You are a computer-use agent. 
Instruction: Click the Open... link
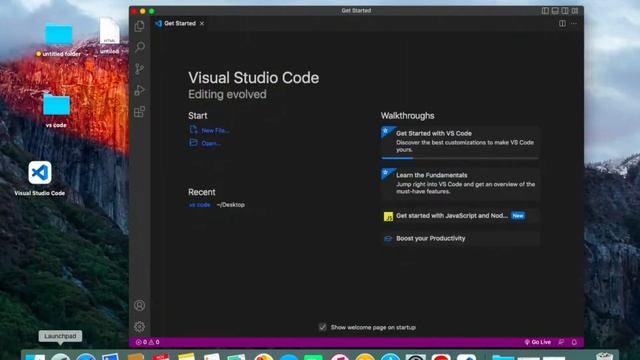click(205, 143)
